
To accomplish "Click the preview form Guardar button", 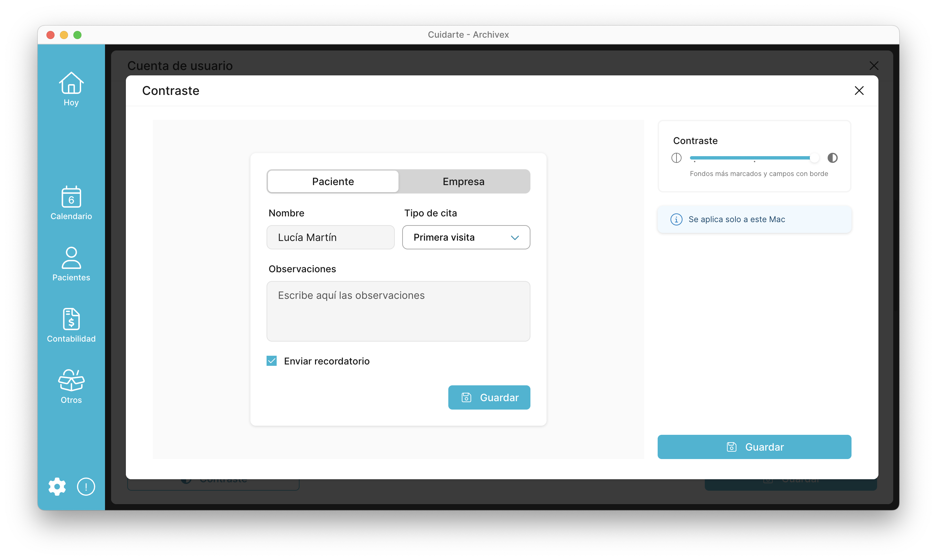I will point(489,397).
